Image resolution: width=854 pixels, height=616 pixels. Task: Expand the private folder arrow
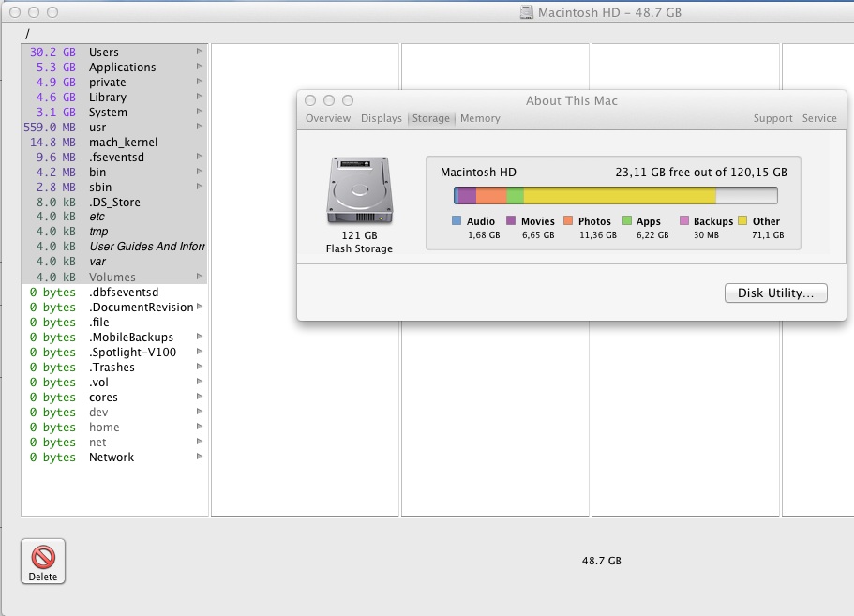tap(200, 82)
